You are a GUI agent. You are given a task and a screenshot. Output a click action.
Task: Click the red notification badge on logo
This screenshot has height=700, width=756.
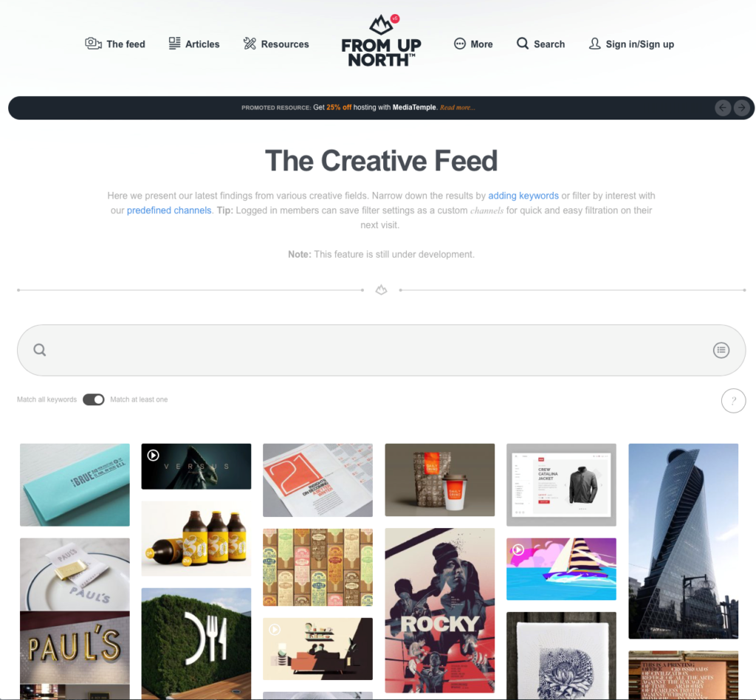point(395,18)
